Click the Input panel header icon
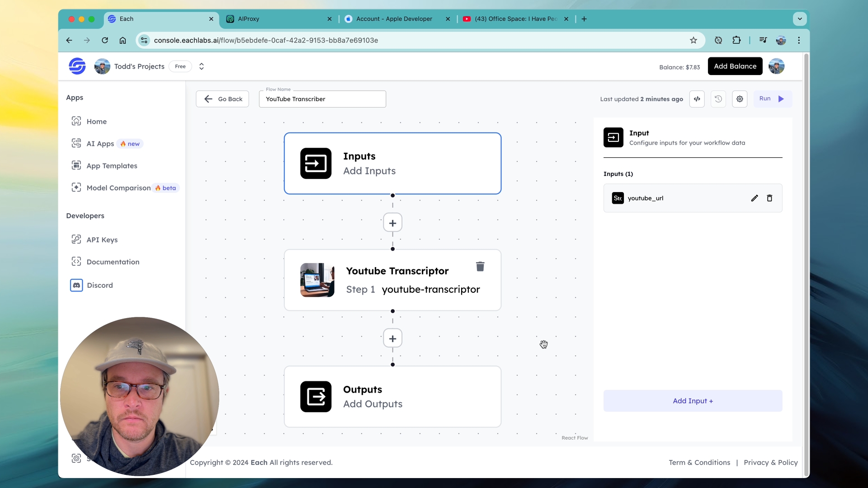Screen dimensions: 868x488 (x=613, y=137)
